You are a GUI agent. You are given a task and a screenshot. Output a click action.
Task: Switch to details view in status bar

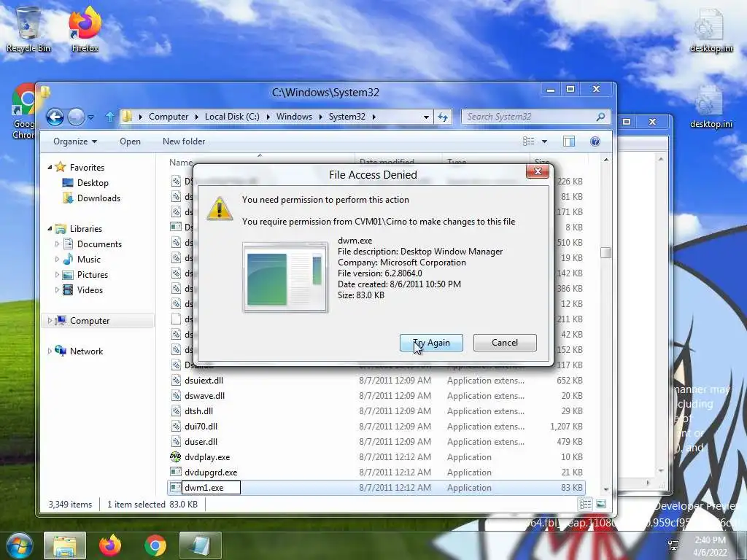click(x=586, y=505)
